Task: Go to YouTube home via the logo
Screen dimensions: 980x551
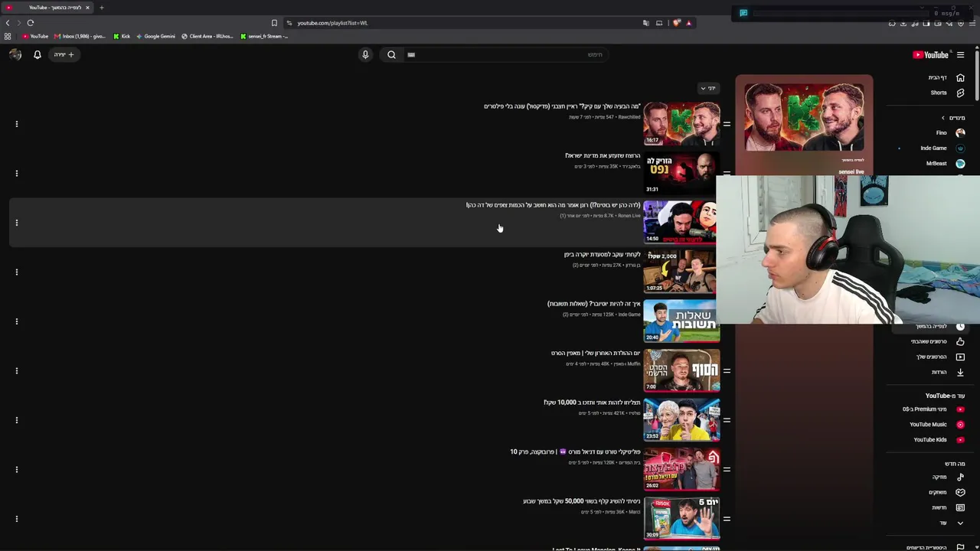Action: 931,54
